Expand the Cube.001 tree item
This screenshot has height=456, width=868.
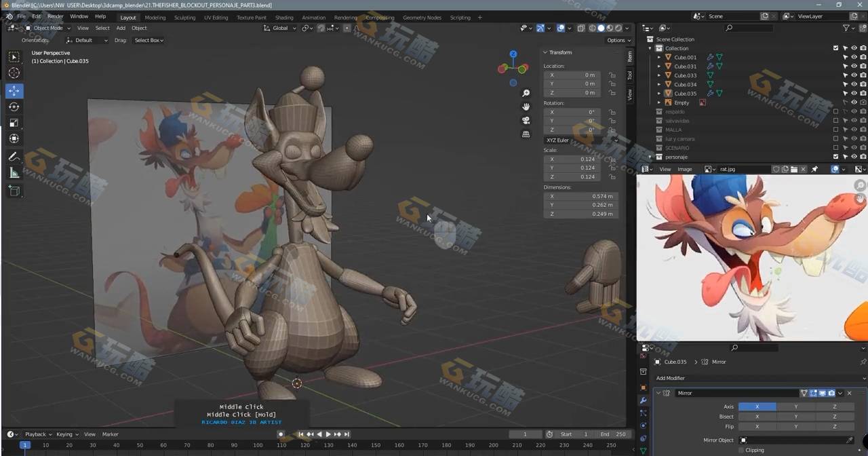658,57
